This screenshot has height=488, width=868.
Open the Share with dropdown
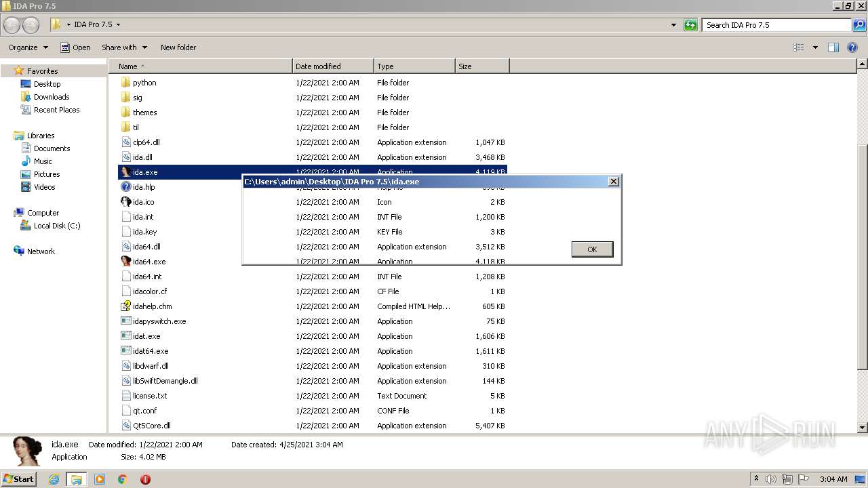pyautogui.click(x=124, y=47)
